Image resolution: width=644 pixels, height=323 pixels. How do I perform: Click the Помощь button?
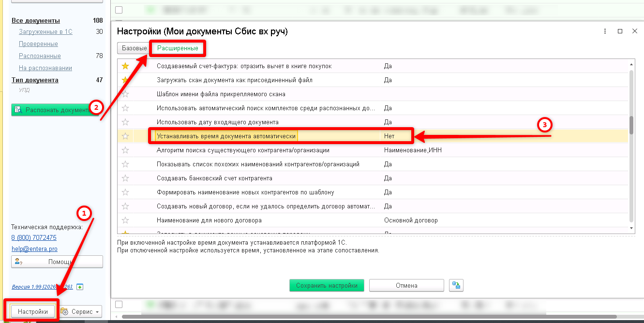pyautogui.click(x=57, y=262)
